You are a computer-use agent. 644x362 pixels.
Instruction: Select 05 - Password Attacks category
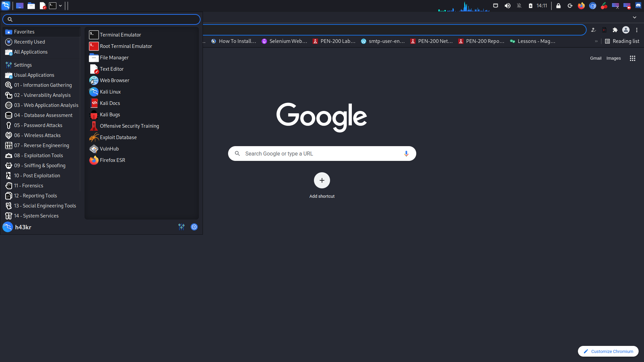38,125
